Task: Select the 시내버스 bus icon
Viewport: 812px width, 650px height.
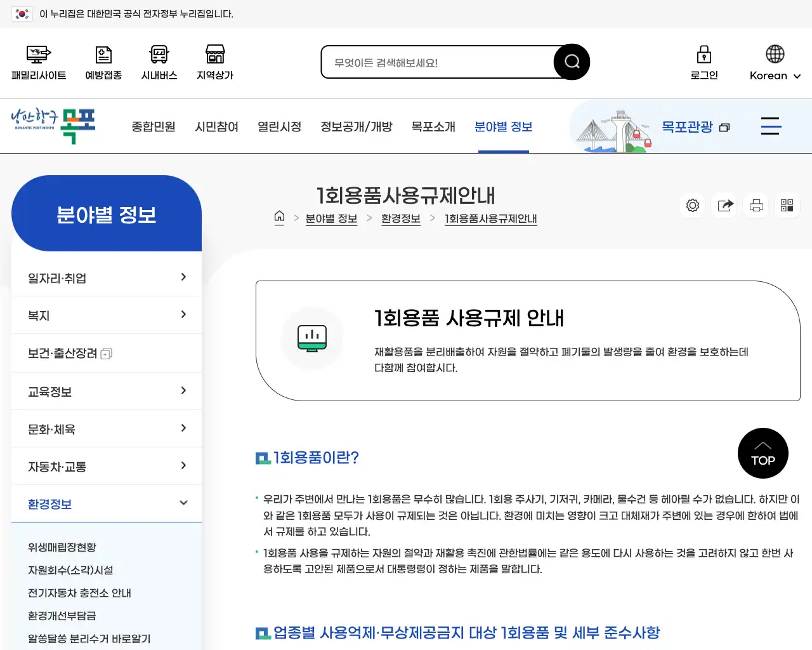Action: (159, 62)
